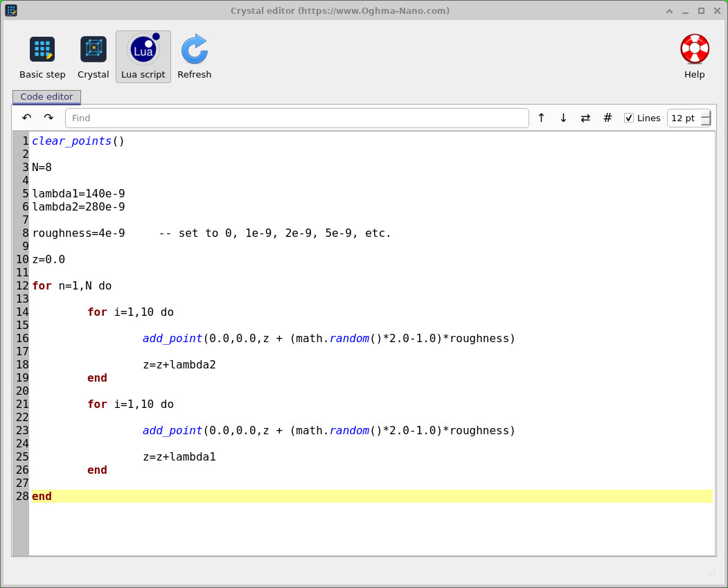Click add_point call on line 16
Screen dimensions: 728x588
click(x=329, y=338)
